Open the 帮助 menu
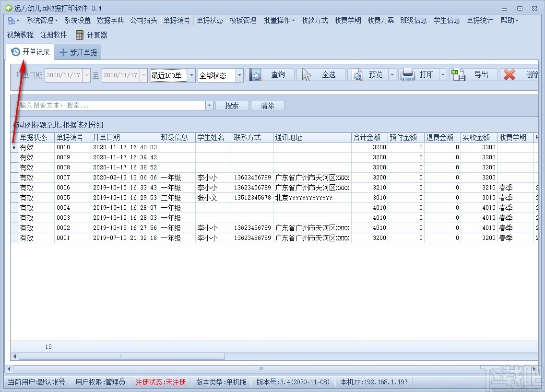Image resolution: width=545 pixels, height=392 pixels. coord(509,21)
